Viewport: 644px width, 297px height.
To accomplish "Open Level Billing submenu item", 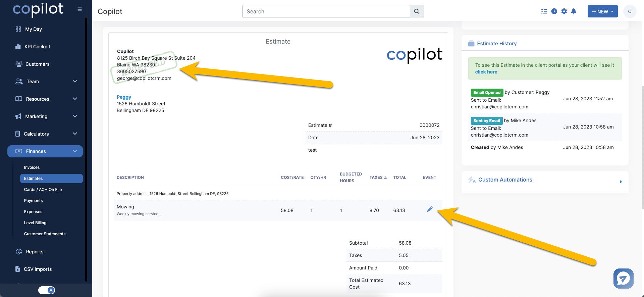I will 35,223.
